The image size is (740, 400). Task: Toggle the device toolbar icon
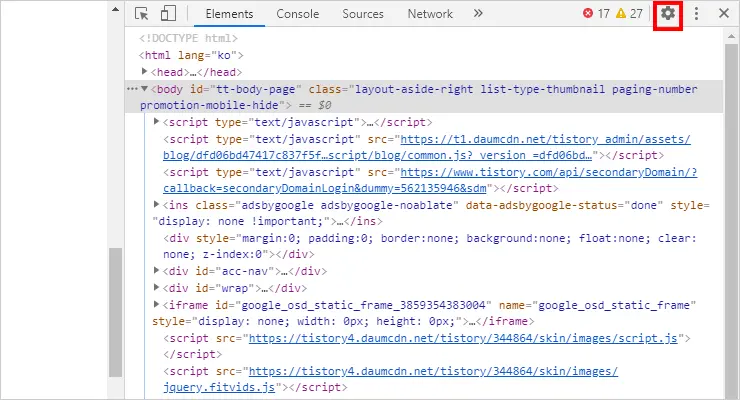pyautogui.click(x=168, y=14)
